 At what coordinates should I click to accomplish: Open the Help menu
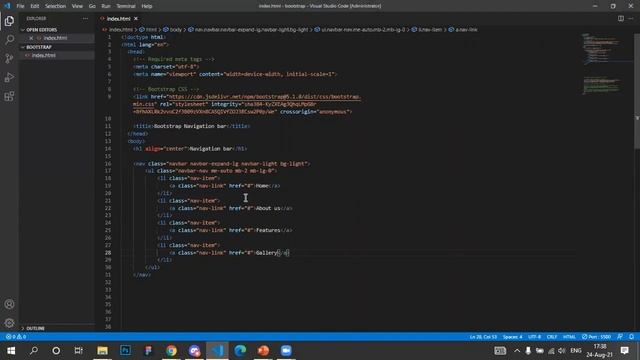tap(147, 6)
